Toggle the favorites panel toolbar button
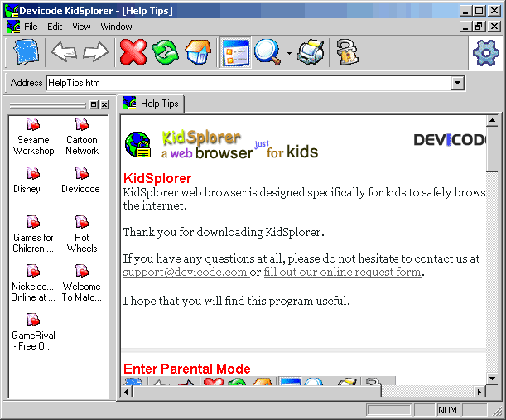The width and height of the screenshot is (506, 420). pos(235,52)
